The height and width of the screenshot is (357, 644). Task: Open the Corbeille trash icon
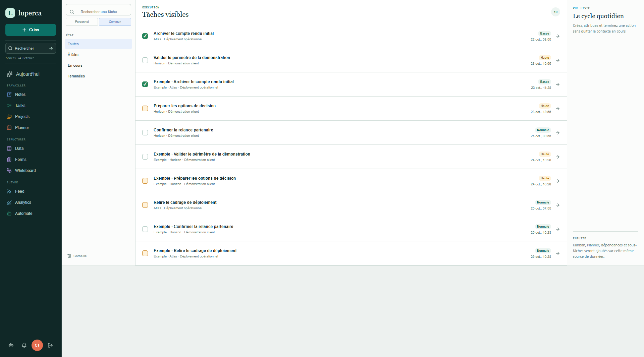point(69,256)
